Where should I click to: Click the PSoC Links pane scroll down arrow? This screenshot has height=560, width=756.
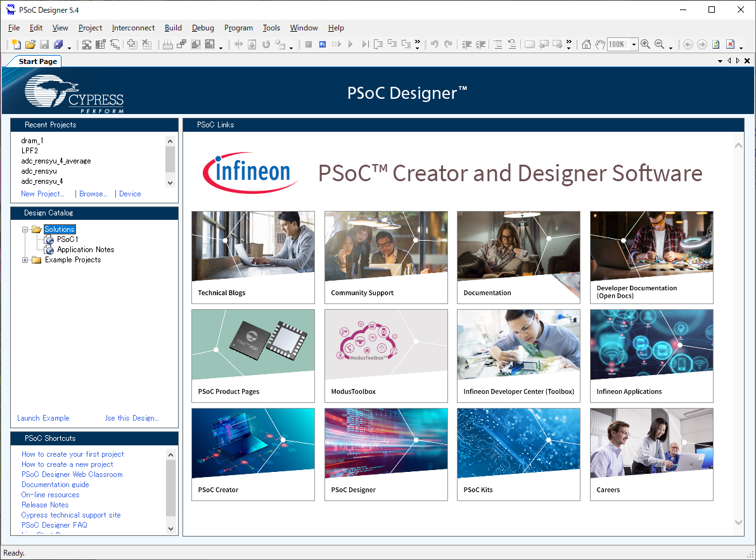pos(738,522)
